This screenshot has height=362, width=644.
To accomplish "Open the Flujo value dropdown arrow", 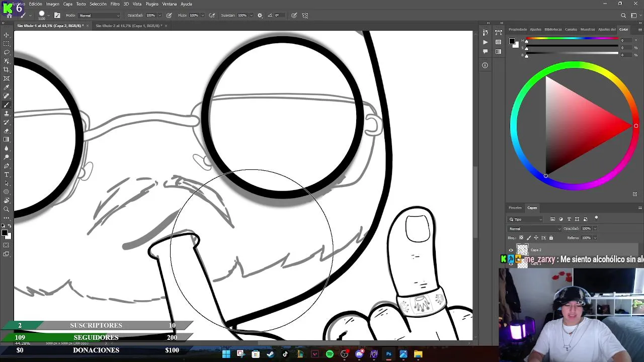I will pos(202,16).
